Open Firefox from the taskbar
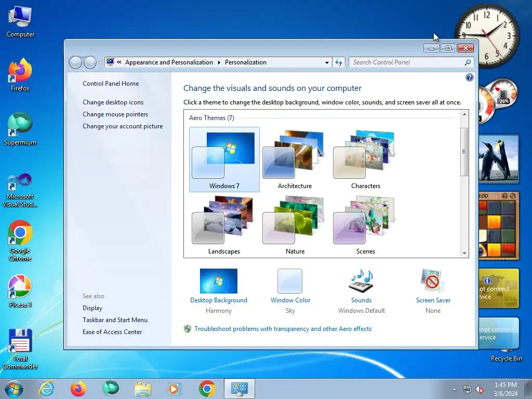 click(x=78, y=389)
